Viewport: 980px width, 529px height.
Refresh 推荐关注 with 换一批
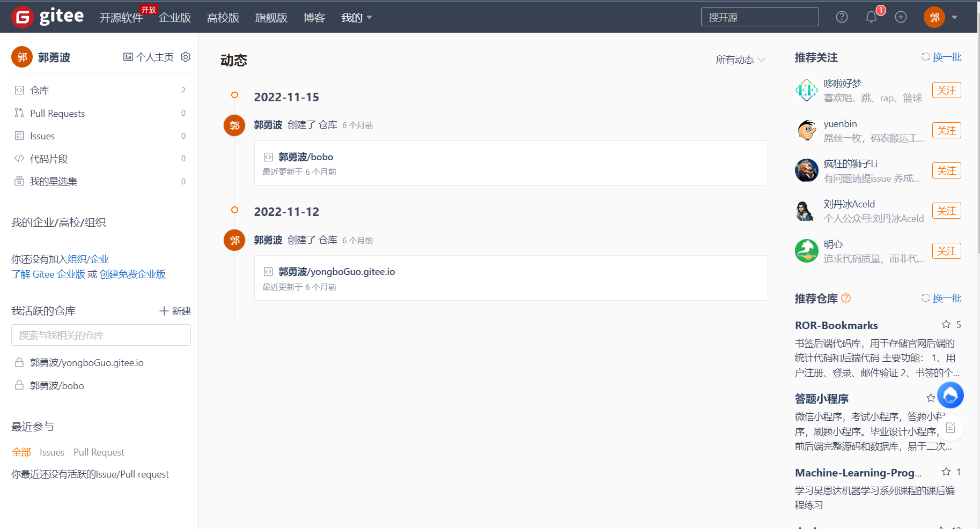click(941, 57)
